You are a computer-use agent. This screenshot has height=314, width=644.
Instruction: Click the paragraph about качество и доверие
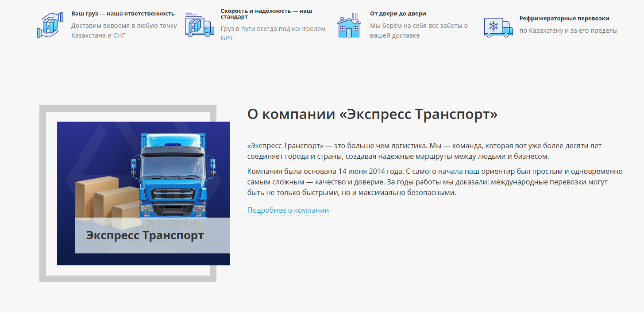point(435,181)
